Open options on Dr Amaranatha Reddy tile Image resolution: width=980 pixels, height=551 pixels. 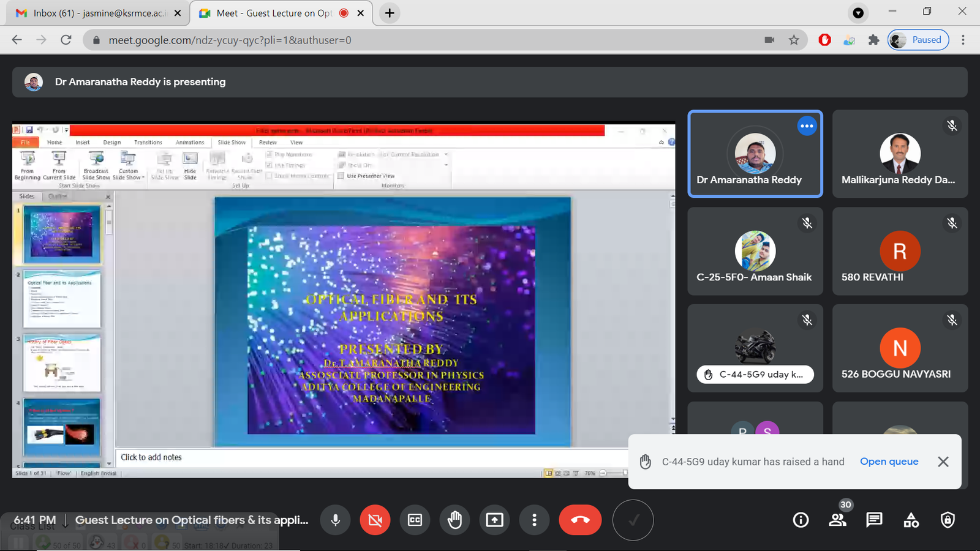[807, 126]
